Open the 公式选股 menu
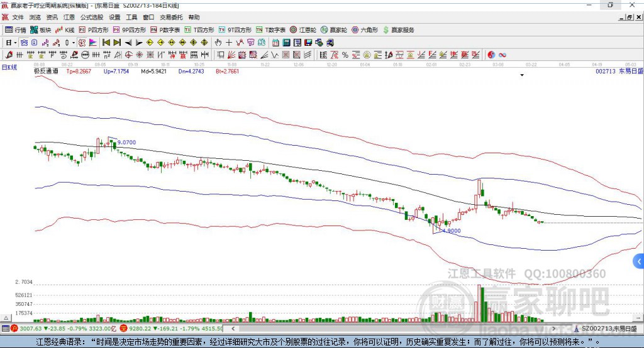This screenshot has width=644, height=348. click(92, 17)
